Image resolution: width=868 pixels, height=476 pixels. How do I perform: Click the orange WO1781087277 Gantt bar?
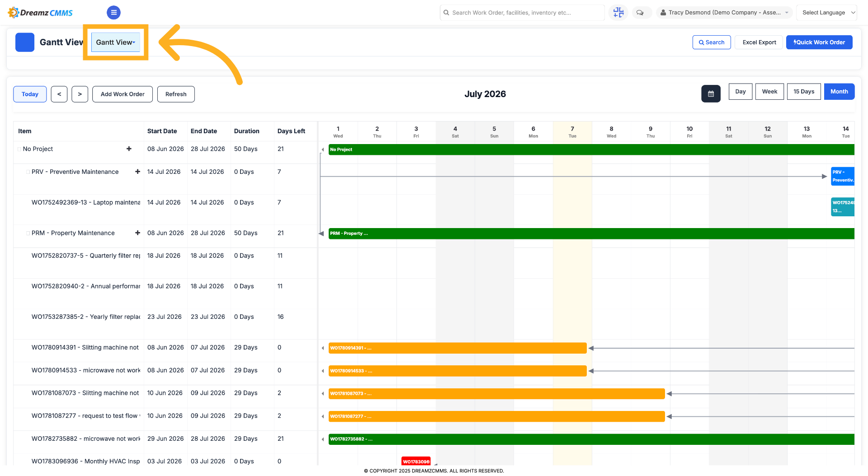pyautogui.click(x=497, y=416)
